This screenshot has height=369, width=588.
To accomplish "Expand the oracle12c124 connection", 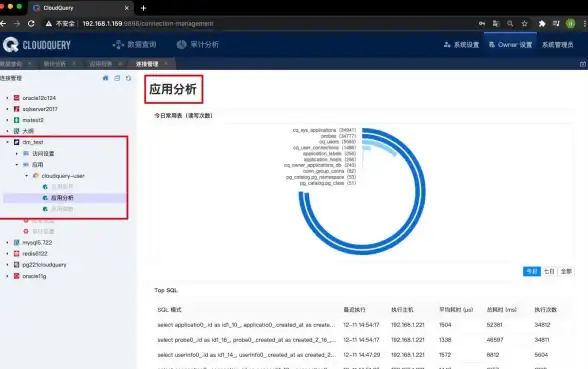I will click(7, 98).
